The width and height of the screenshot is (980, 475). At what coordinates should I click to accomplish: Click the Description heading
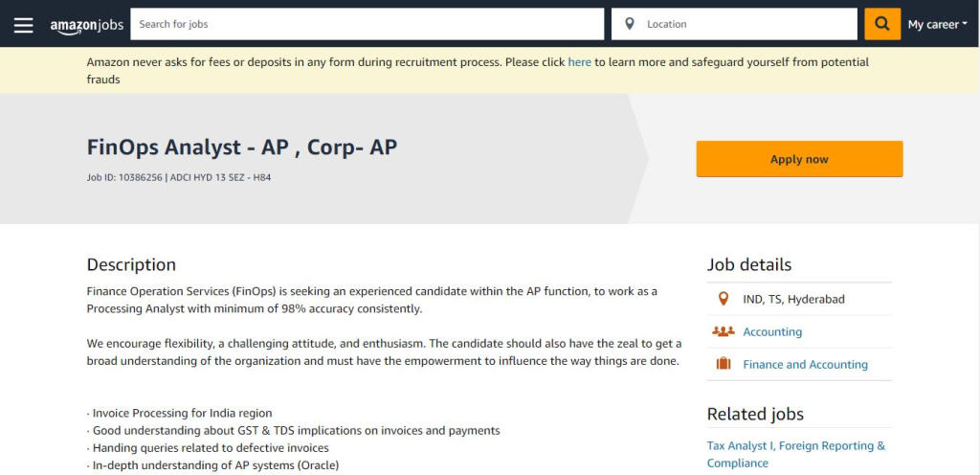(131, 264)
